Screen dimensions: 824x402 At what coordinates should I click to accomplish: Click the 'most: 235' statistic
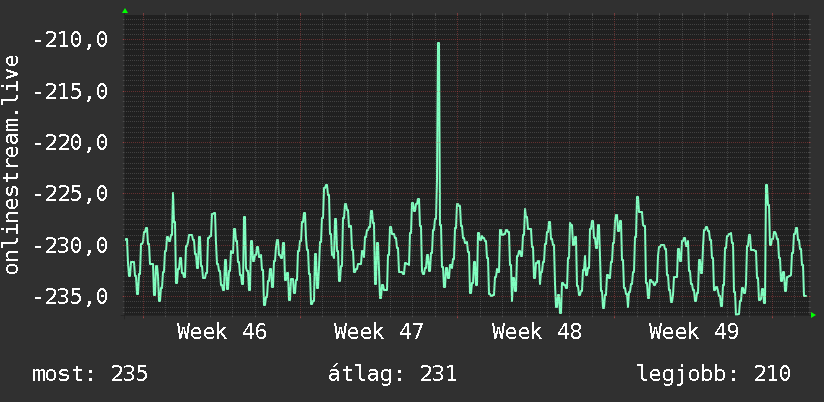[x=90, y=374]
